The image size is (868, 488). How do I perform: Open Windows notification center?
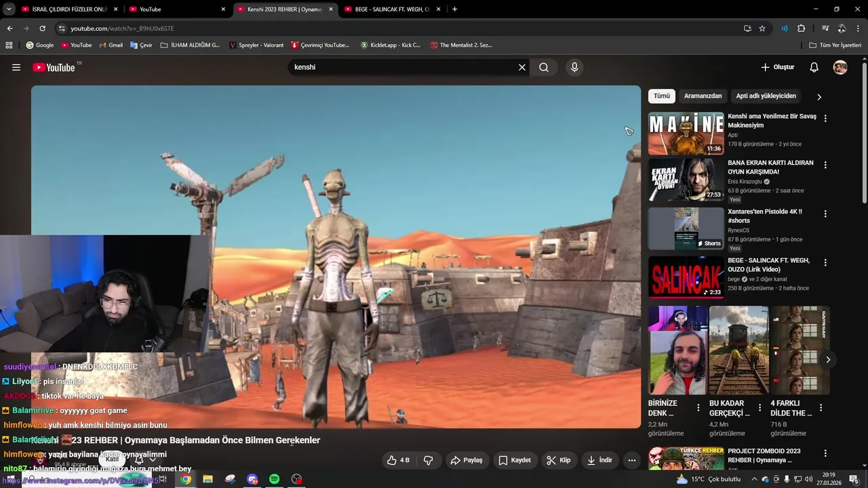pos(854,479)
